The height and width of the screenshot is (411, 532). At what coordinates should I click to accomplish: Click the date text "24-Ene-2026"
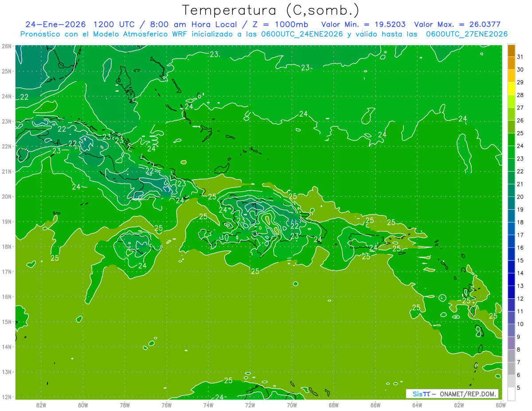pos(55,24)
